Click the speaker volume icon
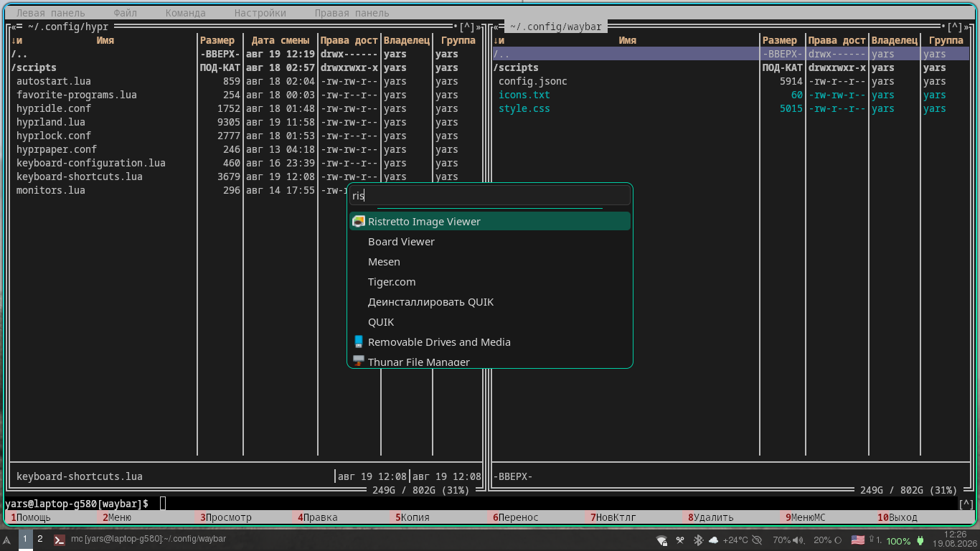The image size is (980, 551). pyautogui.click(x=798, y=540)
